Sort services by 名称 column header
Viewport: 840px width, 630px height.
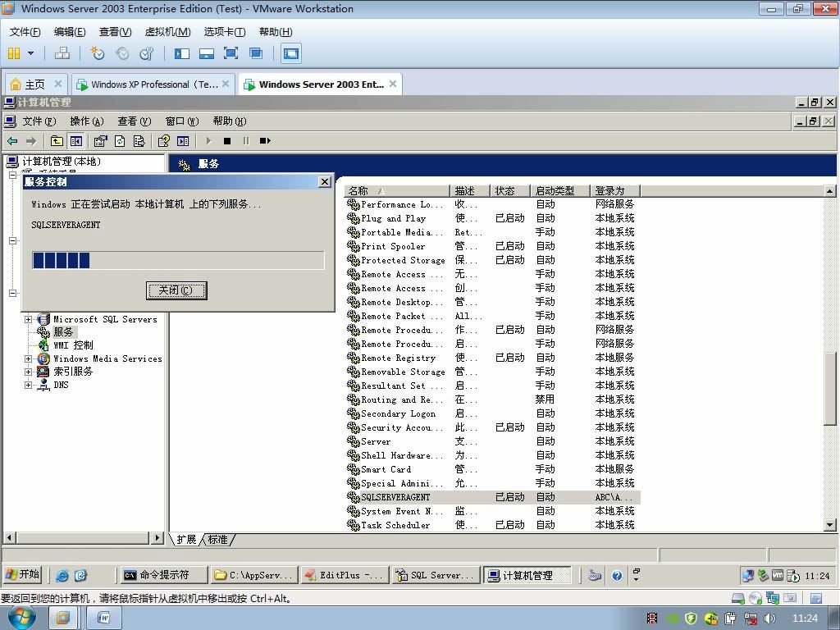pyautogui.click(x=397, y=190)
